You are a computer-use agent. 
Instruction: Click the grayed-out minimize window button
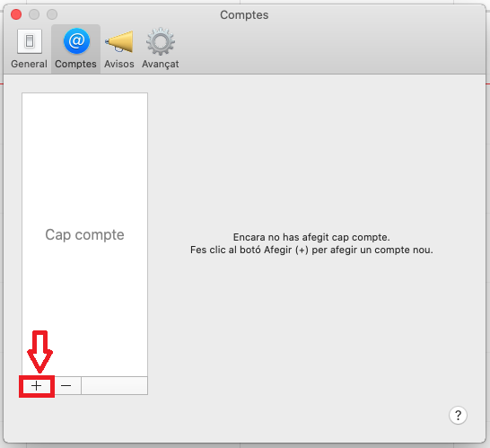[34, 14]
